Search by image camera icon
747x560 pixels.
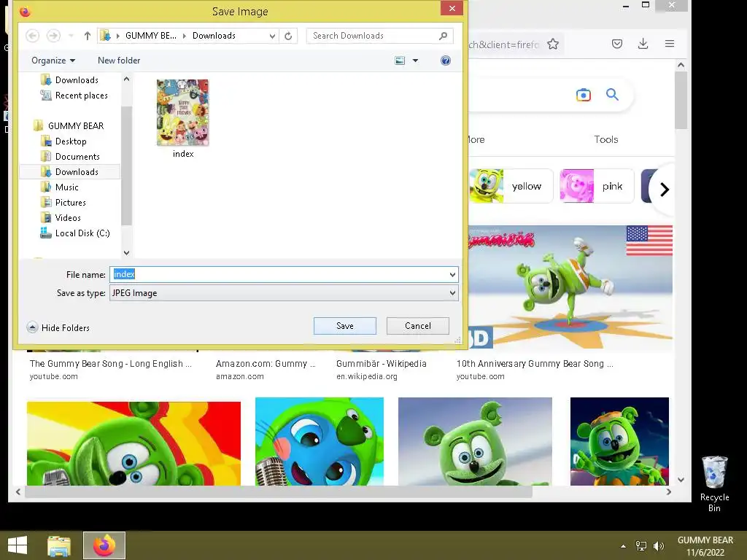click(583, 95)
